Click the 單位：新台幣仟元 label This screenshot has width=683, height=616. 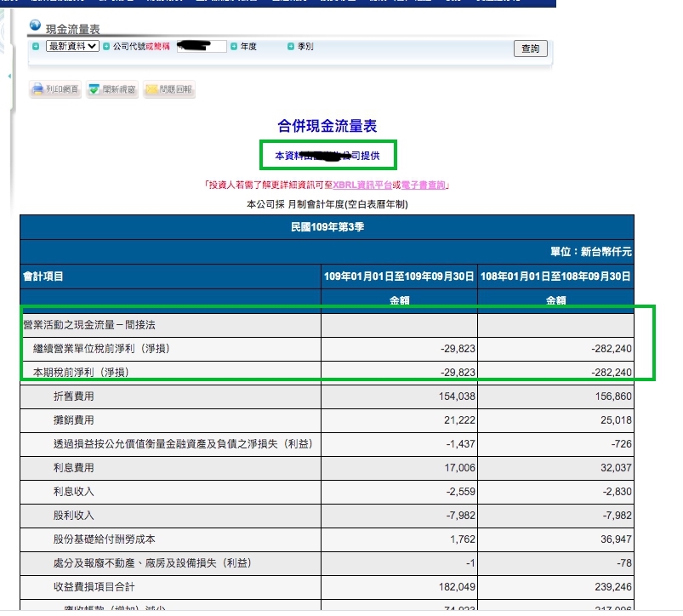pos(590,251)
